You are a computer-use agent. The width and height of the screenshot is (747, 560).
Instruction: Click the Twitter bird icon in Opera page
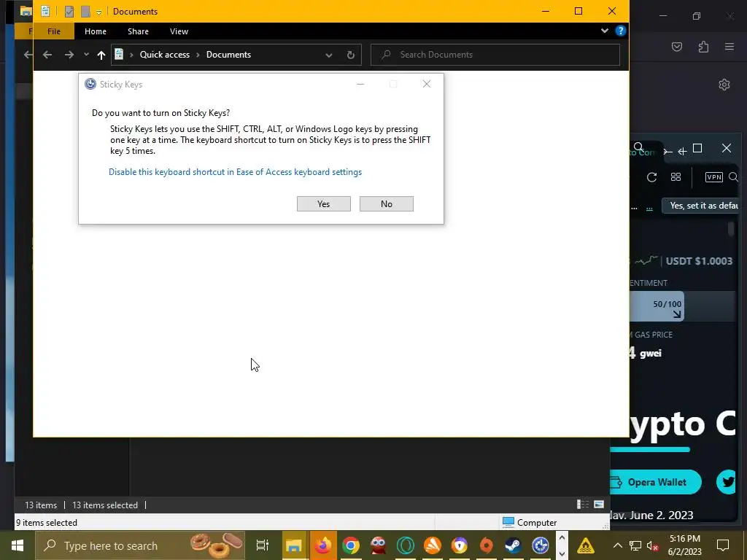[727, 482]
